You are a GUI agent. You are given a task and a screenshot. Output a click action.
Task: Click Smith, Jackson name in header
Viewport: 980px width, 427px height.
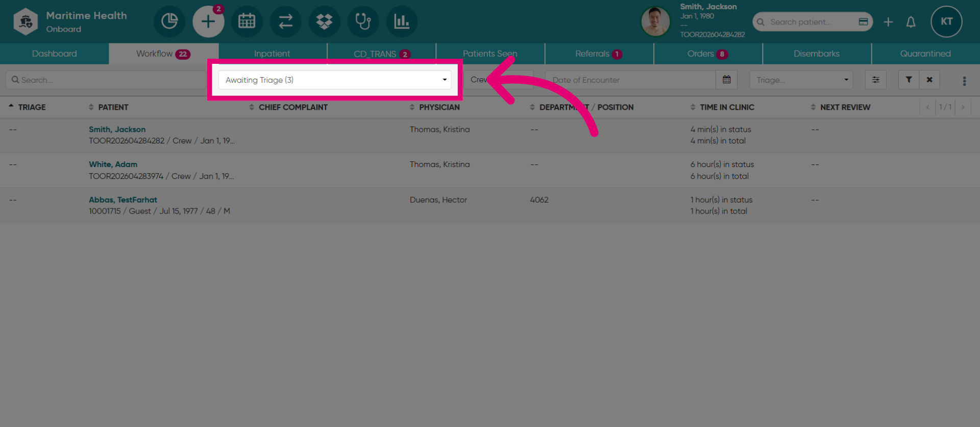(708, 7)
